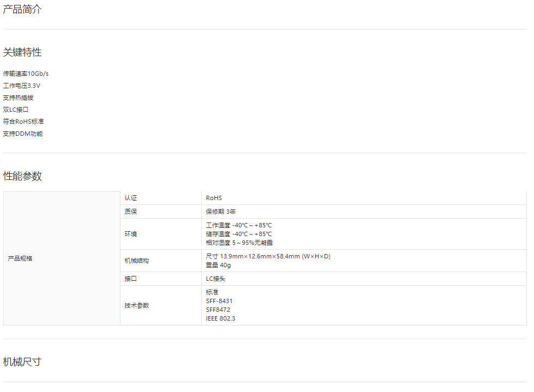Click the 工作电压3.3V feature text
The image size is (534, 392).
[22, 86]
